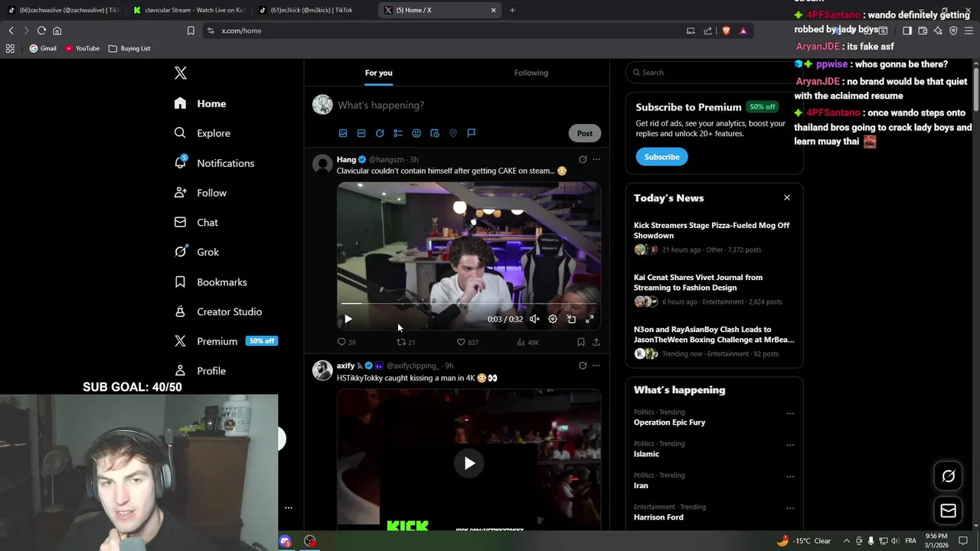Switch to the Following tab
Viewport: 980px width, 551px height.
[531, 73]
